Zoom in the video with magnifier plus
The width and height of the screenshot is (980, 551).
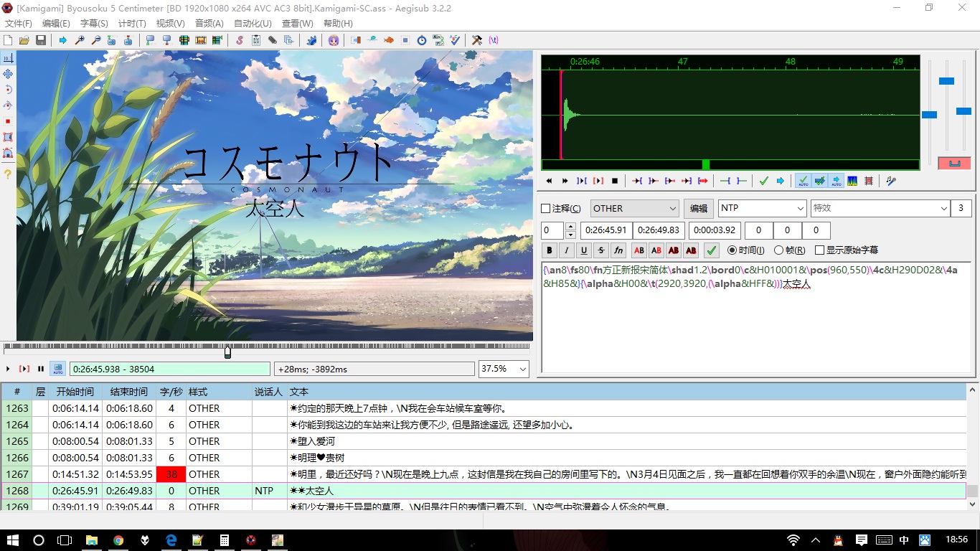click(80, 40)
